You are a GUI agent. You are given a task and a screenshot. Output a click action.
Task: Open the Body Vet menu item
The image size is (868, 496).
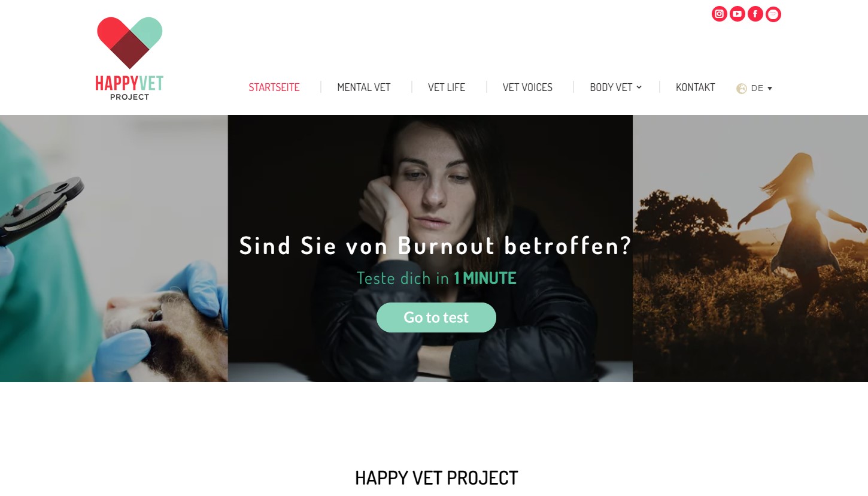[611, 87]
